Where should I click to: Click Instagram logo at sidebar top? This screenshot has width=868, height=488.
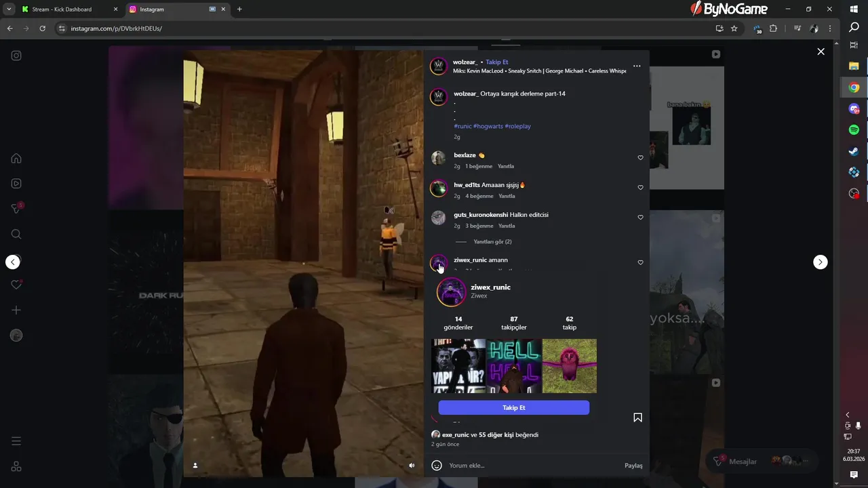16,56
